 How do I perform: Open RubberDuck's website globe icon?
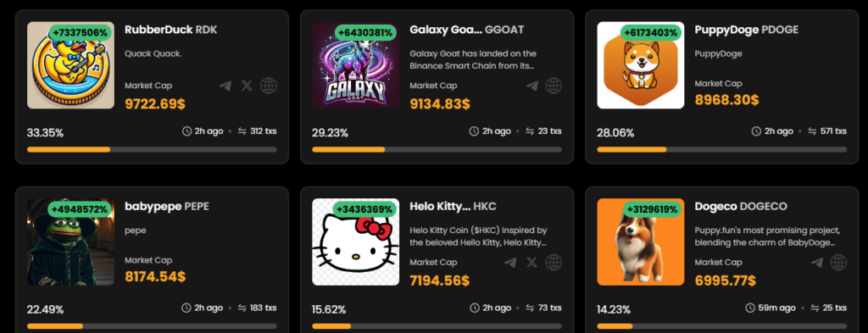click(x=269, y=86)
